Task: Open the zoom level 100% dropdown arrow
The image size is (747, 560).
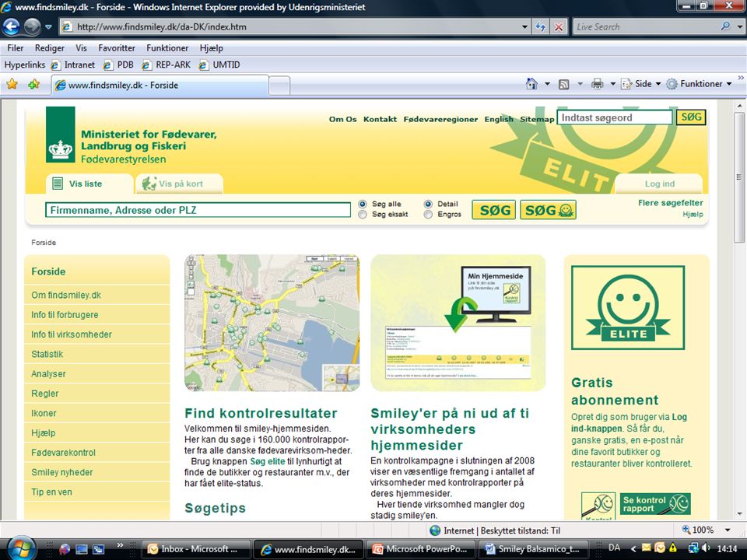Action: point(728,530)
